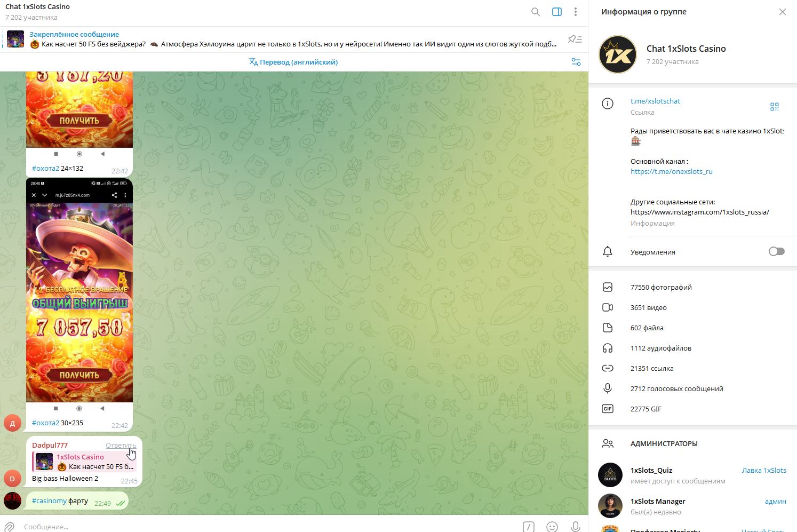Open search in the chat header
797x532 pixels.
(536, 12)
